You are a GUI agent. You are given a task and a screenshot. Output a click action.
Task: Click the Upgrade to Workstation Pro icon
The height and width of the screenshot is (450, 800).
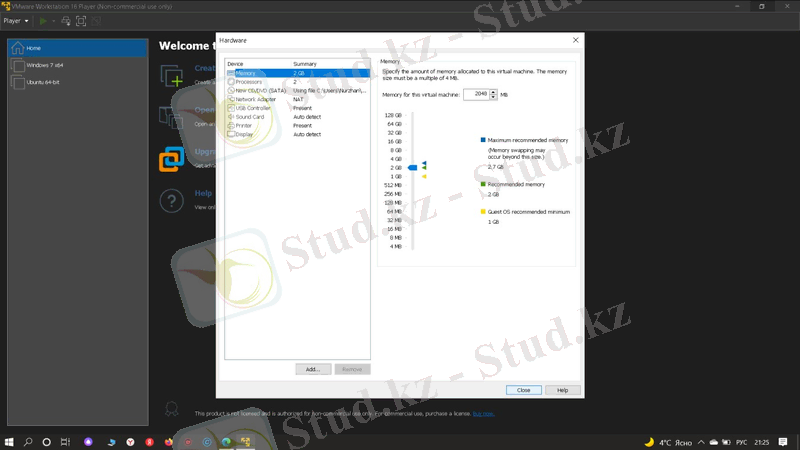[x=171, y=159]
